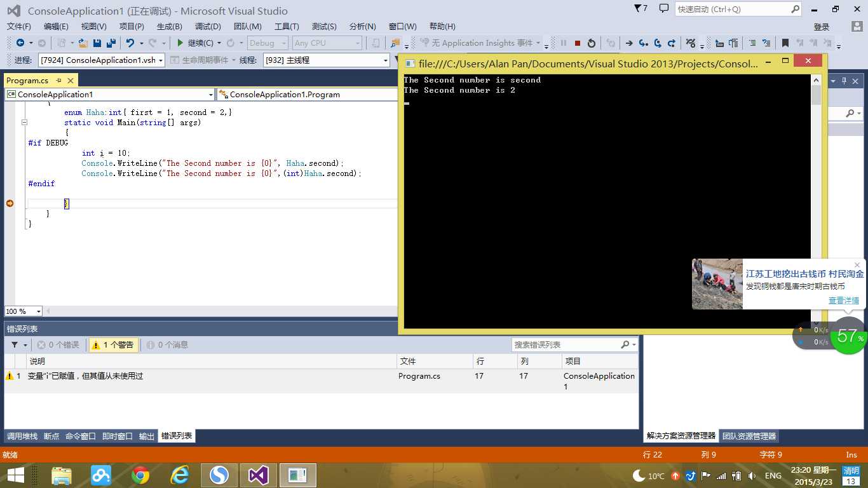Open the ConsoleApplication1.Program type dropdown
Viewport: 868px width, 488px height.
pyautogui.click(x=307, y=94)
